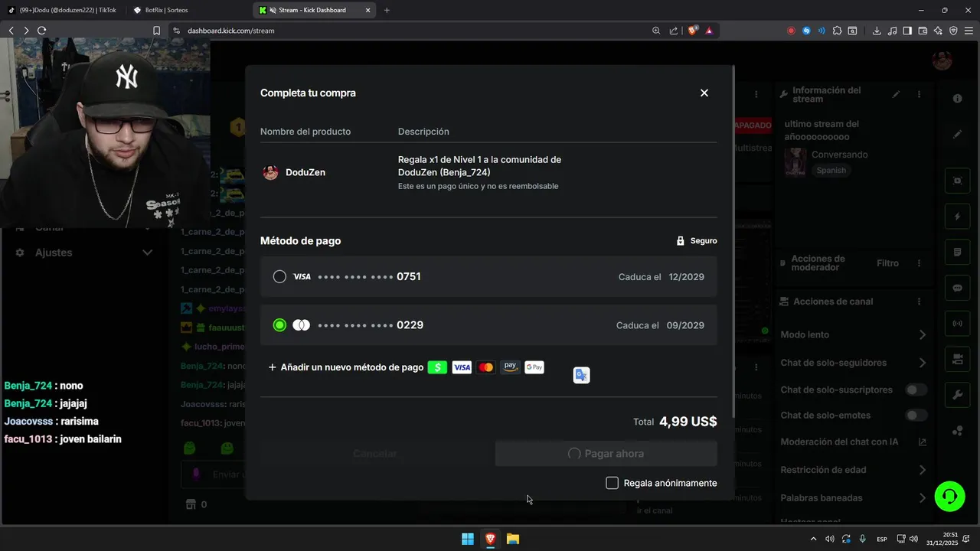
Task: Click the document notes sidebar icon
Action: (957, 252)
